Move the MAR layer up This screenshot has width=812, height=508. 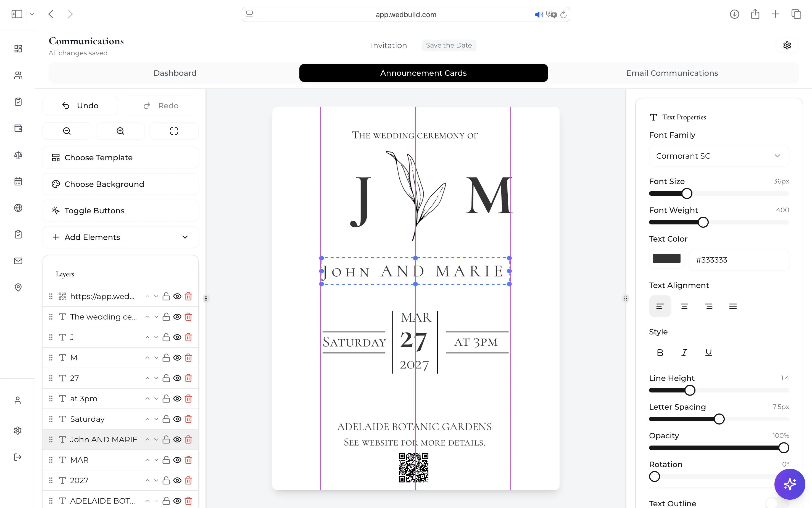(x=147, y=460)
